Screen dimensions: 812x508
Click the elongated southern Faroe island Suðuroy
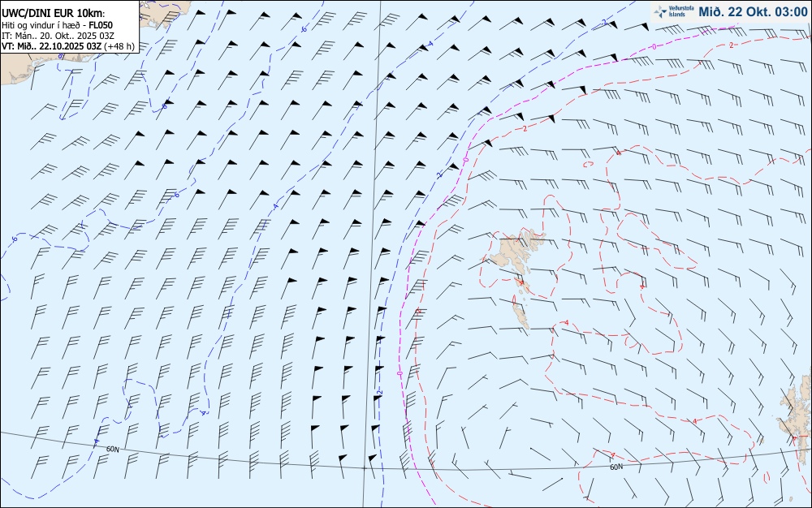(521, 315)
